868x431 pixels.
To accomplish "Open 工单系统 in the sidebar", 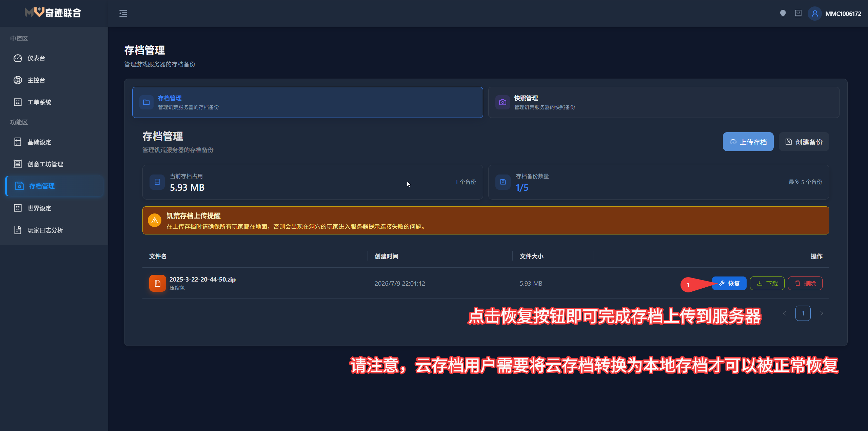I will 54,102.
